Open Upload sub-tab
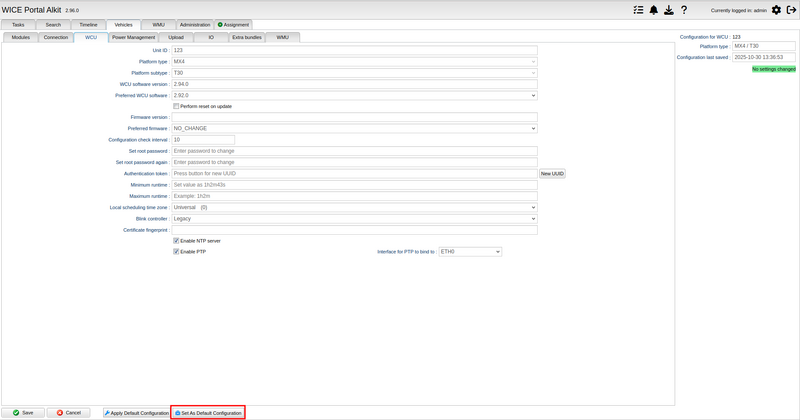This screenshot has width=800, height=420. [x=176, y=37]
